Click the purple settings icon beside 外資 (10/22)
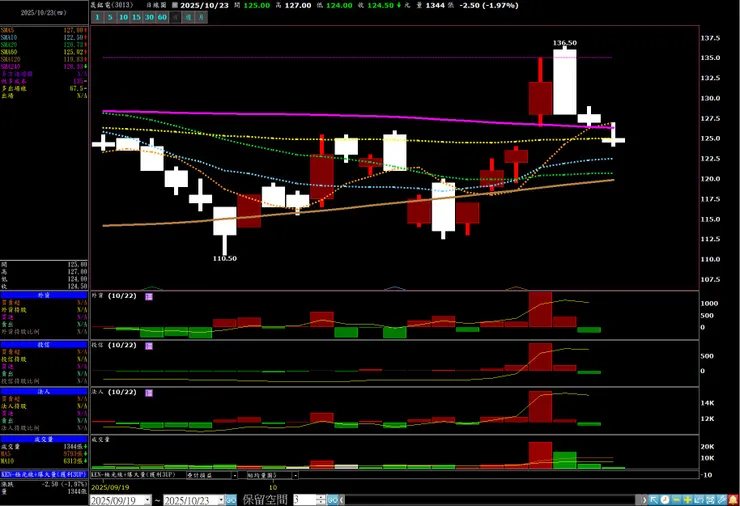 (x=149, y=296)
